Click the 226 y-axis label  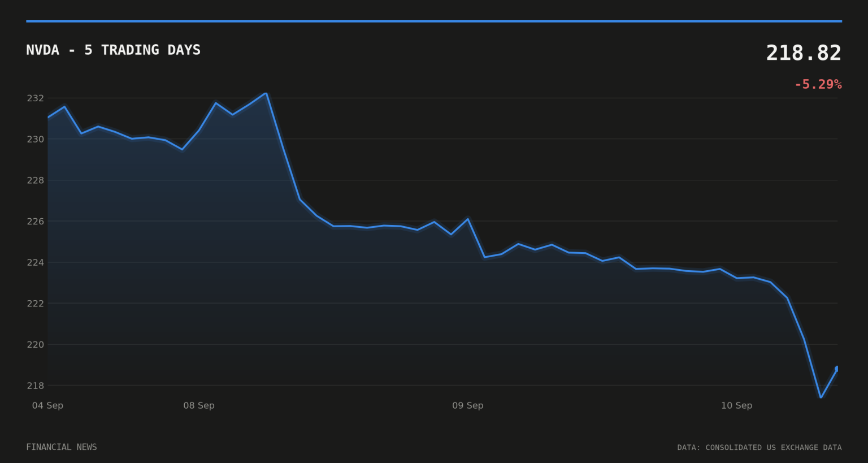[x=35, y=221]
